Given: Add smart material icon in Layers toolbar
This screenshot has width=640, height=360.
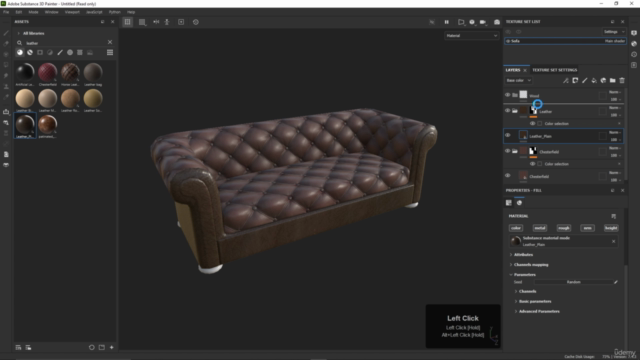Looking at the screenshot, I should point(603,80).
